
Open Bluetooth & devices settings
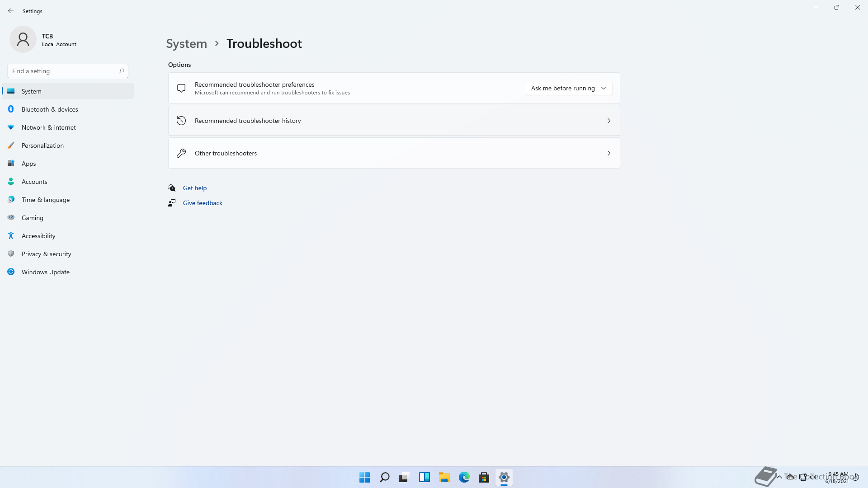(68, 109)
